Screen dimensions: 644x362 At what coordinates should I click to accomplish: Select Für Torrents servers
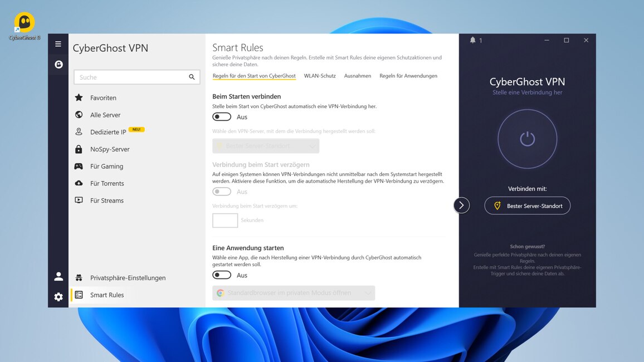[x=108, y=183]
